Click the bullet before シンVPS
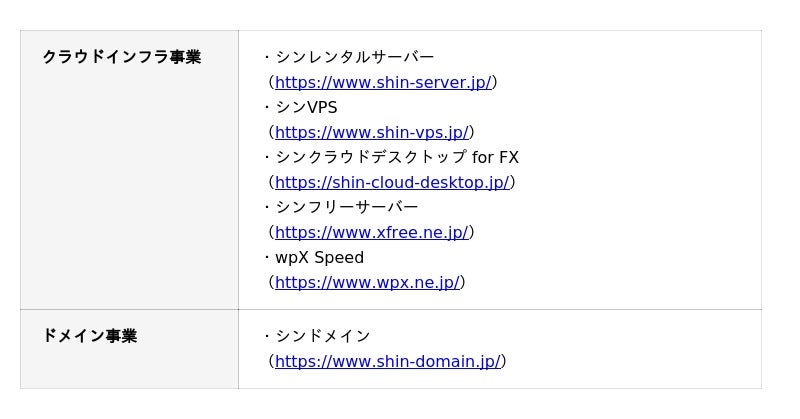Screen dimensions: 800x419 tap(267, 107)
